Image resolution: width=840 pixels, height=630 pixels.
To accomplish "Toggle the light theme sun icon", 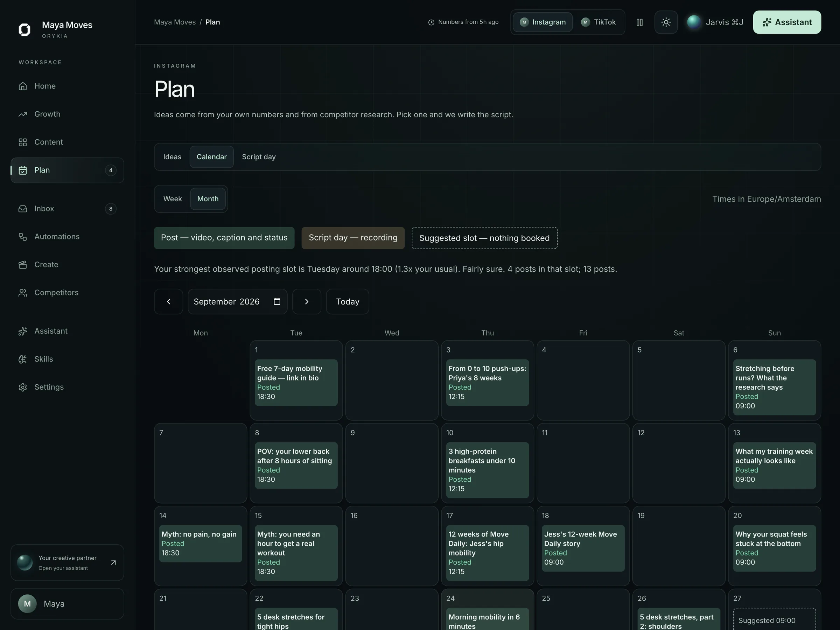I will point(666,22).
